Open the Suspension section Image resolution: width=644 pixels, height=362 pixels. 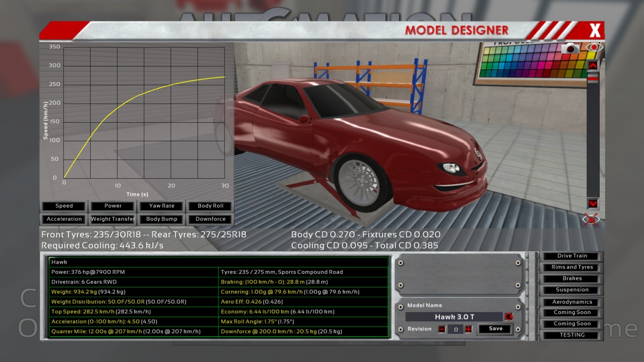tap(572, 290)
